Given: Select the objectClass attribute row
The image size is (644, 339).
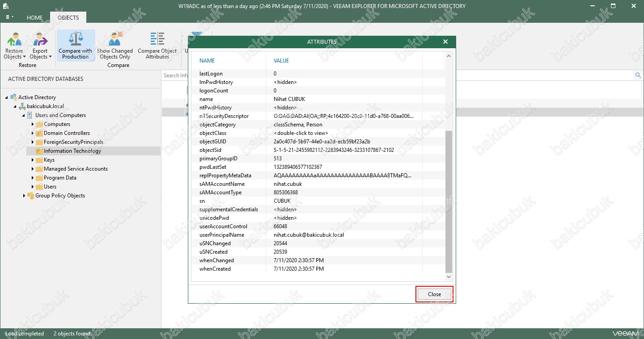Looking at the screenshot, I should (x=318, y=133).
